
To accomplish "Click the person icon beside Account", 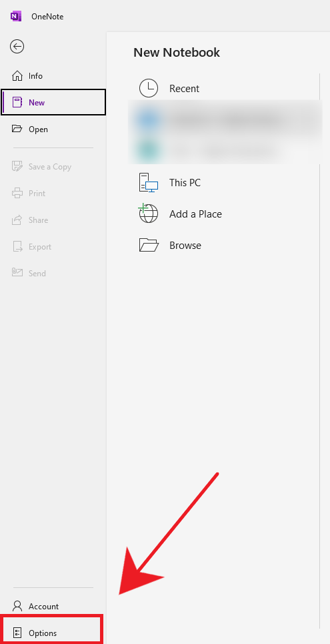I will pyautogui.click(x=17, y=606).
